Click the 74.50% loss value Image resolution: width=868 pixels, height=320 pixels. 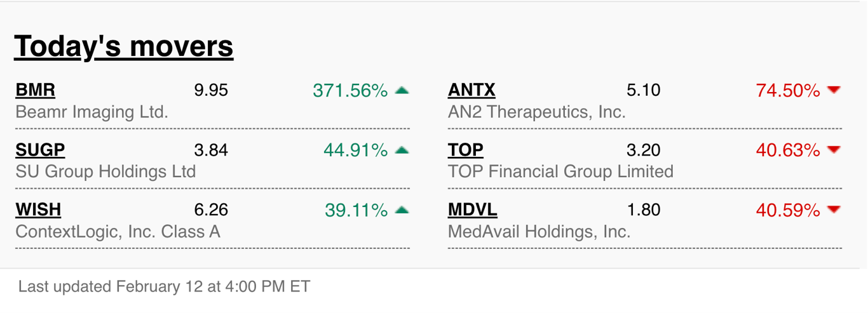tap(788, 91)
